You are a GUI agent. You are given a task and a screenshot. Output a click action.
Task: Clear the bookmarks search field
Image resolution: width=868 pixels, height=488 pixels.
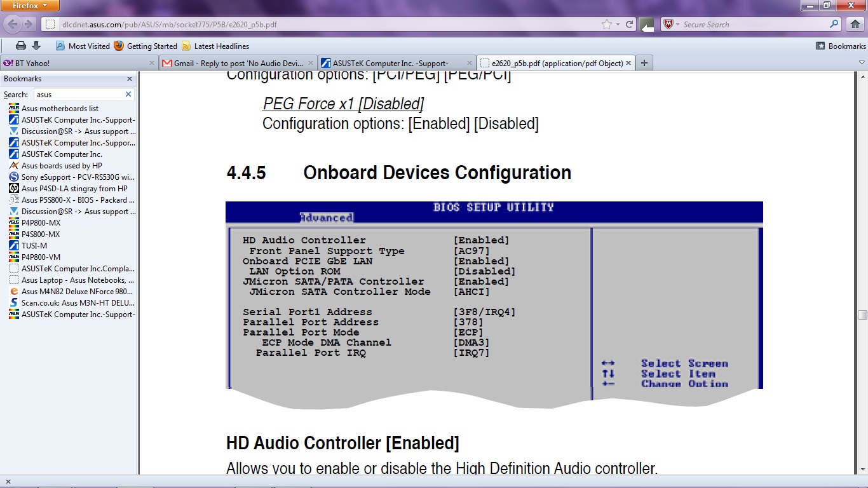128,94
